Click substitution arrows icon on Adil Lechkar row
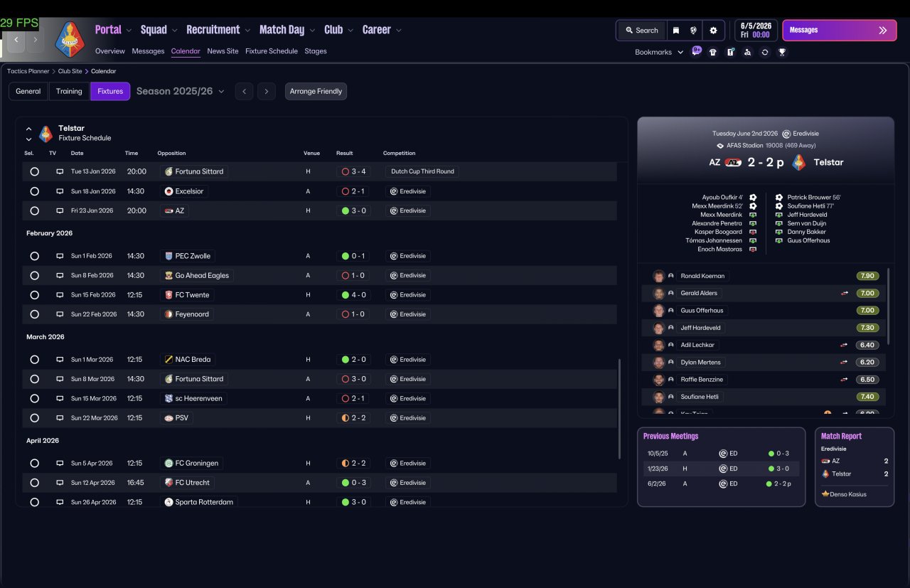The width and height of the screenshot is (910, 588). coord(845,345)
